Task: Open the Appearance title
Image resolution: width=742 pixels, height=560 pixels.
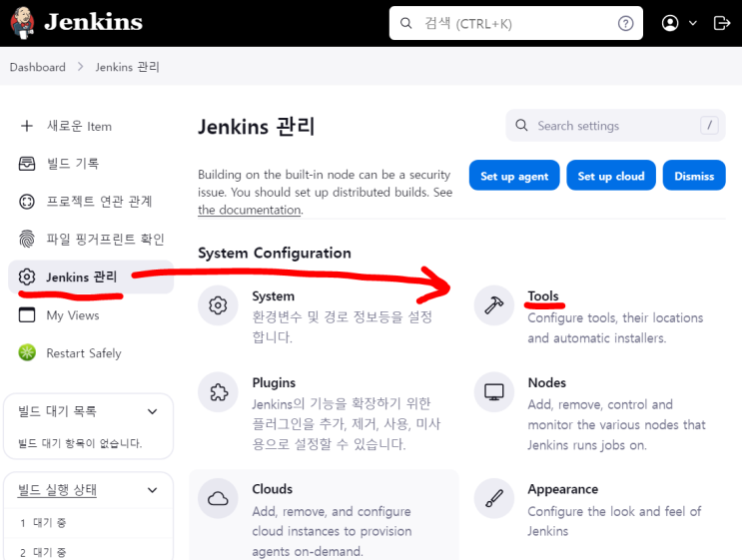Action: pyautogui.click(x=562, y=489)
